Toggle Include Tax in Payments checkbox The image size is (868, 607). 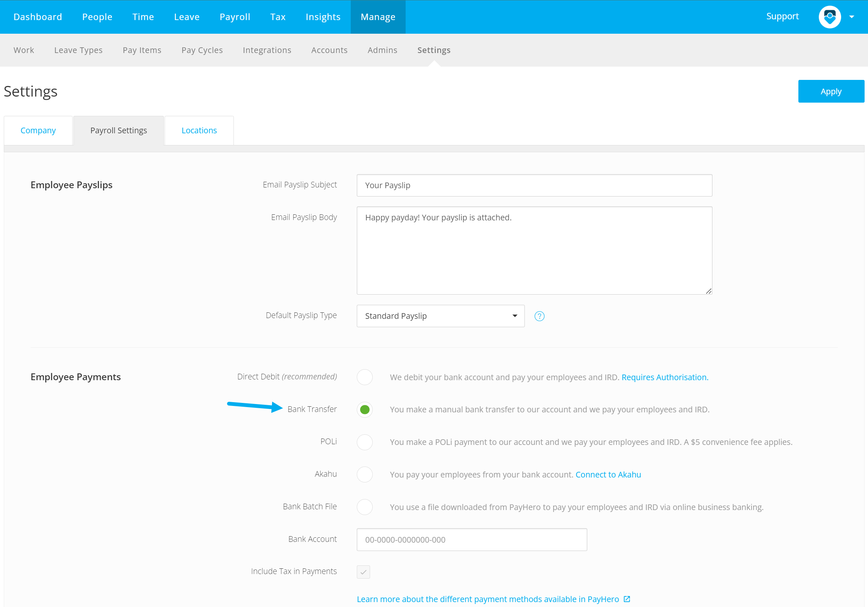point(363,572)
